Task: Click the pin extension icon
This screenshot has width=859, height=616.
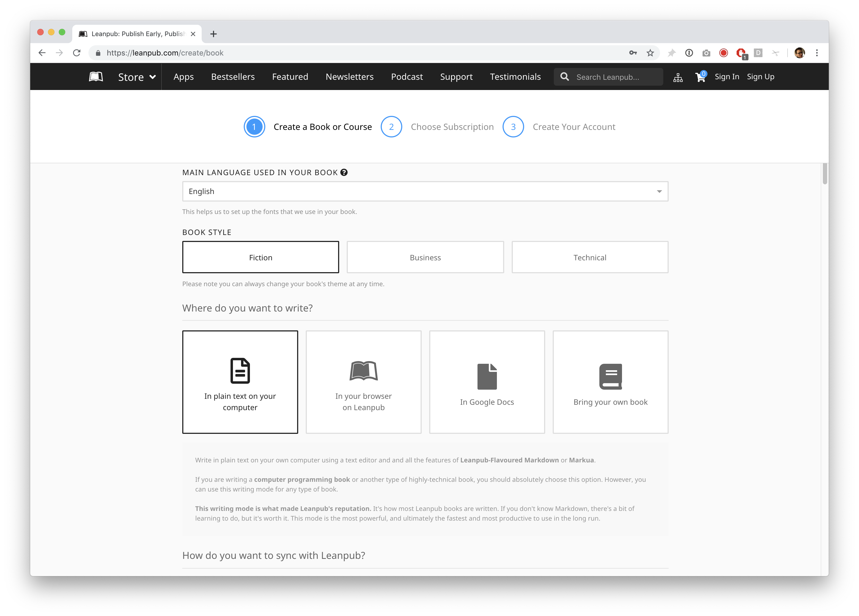Action: 672,53
